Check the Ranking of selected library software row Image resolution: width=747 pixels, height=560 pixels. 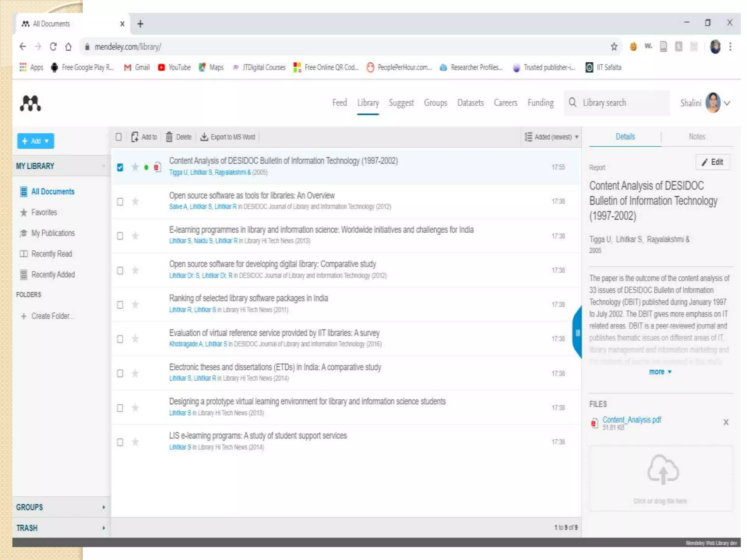tap(120, 305)
